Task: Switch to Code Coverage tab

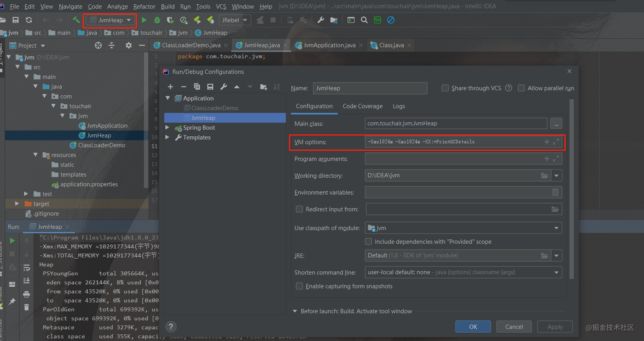Action: pyautogui.click(x=363, y=106)
